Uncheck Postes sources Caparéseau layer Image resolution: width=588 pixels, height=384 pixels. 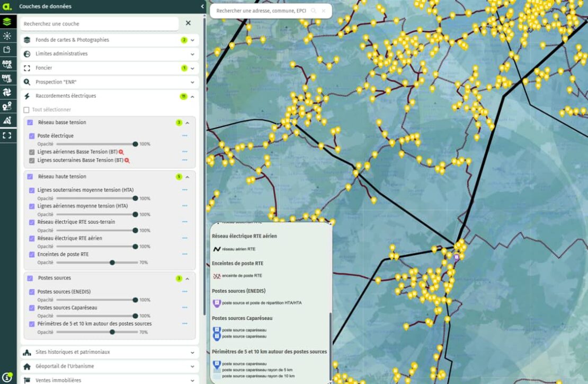pyautogui.click(x=32, y=308)
